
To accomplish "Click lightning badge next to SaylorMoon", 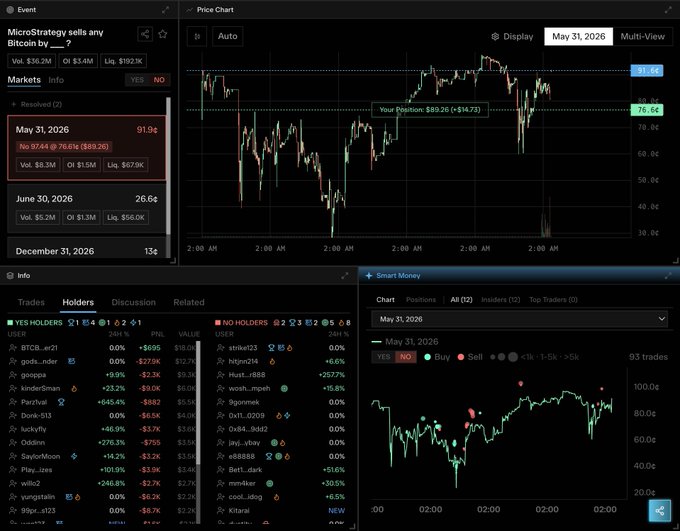I will click(74, 456).
